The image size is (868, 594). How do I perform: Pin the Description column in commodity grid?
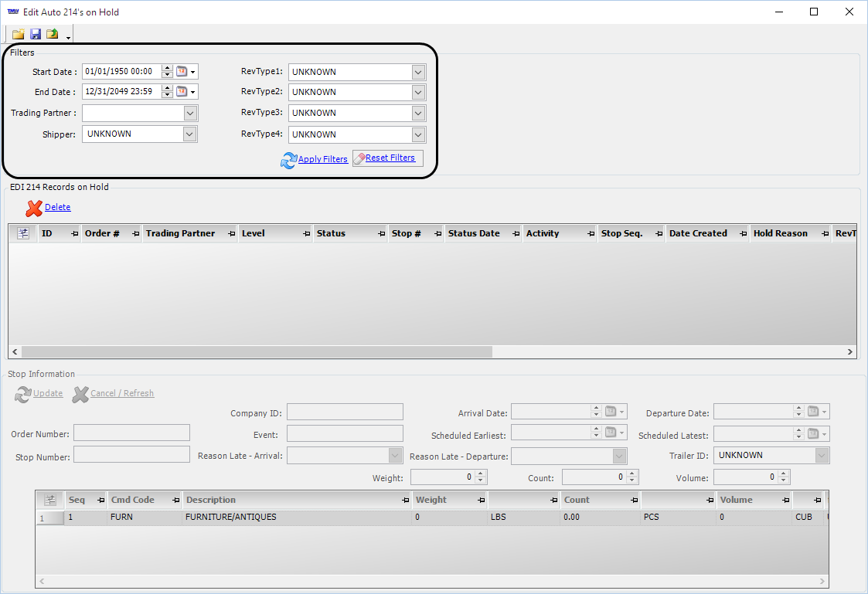(x=405, y=501)
